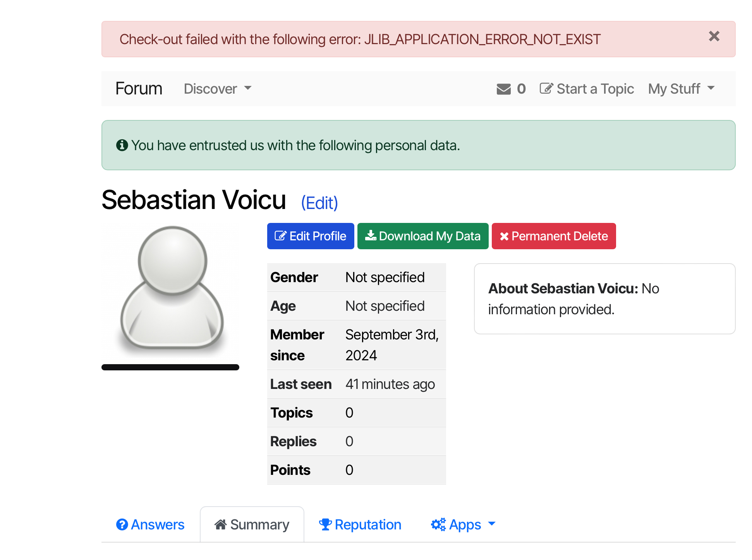Click the gears icon beside Apps
Image resolution: width=752 pixels, height=560 pixels.
click(438, 524)
